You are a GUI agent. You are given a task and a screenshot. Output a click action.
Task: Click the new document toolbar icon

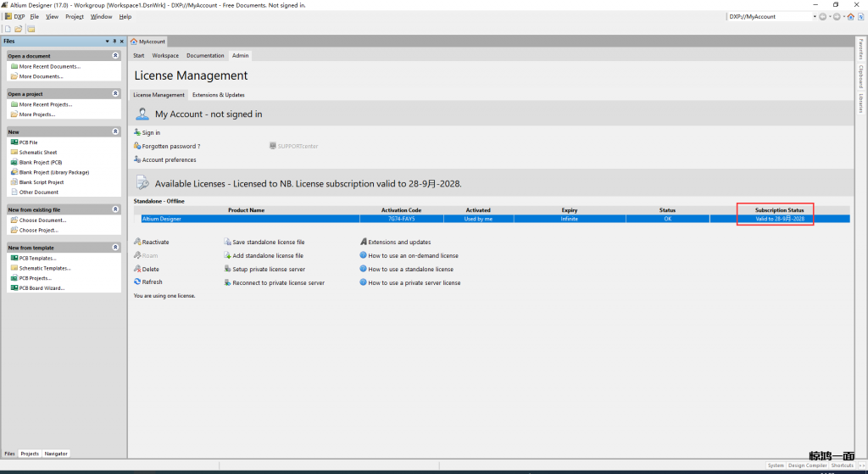(x=8, y=28)
